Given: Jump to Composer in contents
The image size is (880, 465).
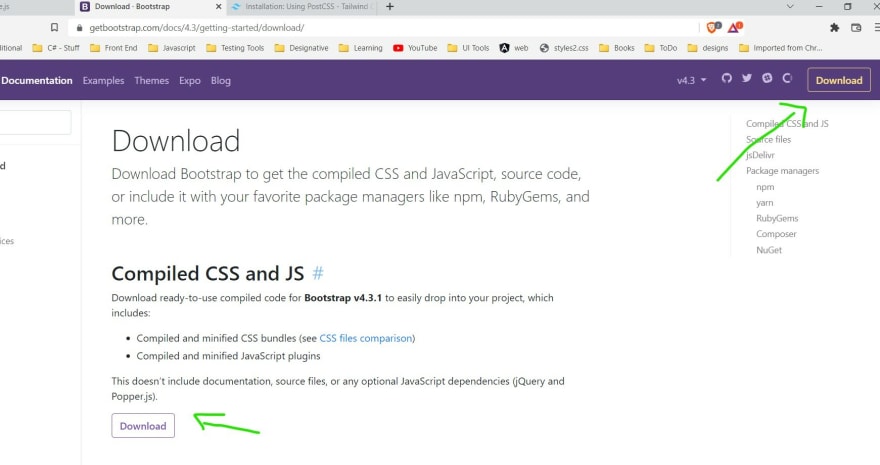Looking at the screenshot, I should [776, 234].
